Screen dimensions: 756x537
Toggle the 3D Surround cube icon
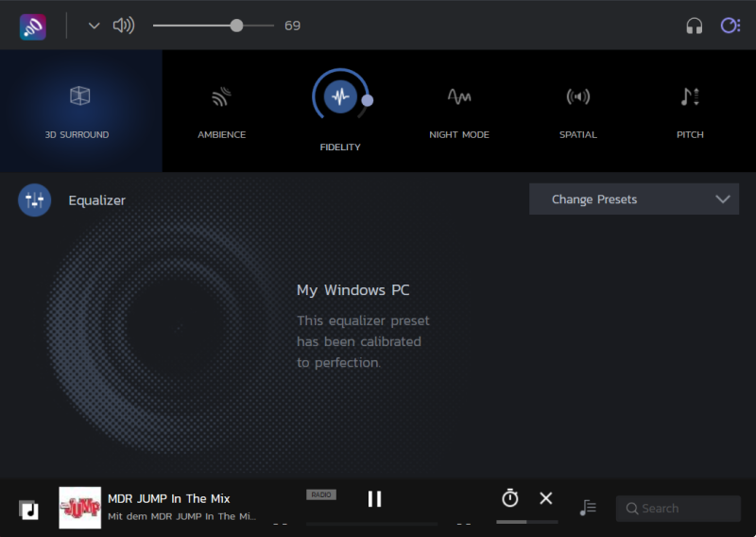[80, 95]
